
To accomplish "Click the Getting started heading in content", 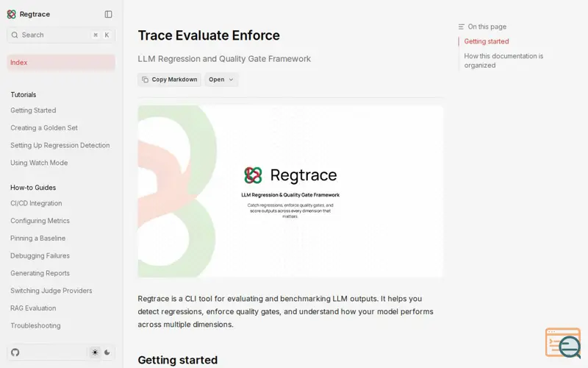I will tap(177, 360).
